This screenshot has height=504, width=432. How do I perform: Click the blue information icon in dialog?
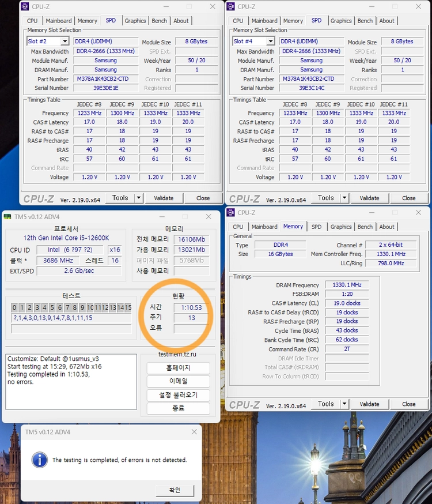click(x=40, y=460)
